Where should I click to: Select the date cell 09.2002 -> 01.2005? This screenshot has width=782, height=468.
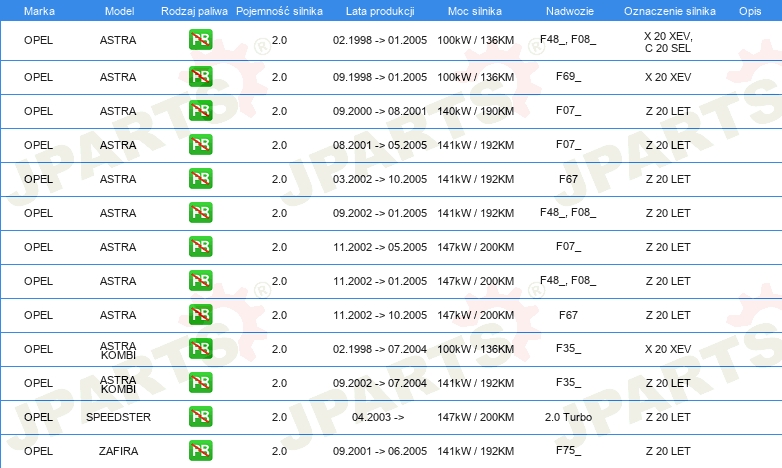pos(380,213)
